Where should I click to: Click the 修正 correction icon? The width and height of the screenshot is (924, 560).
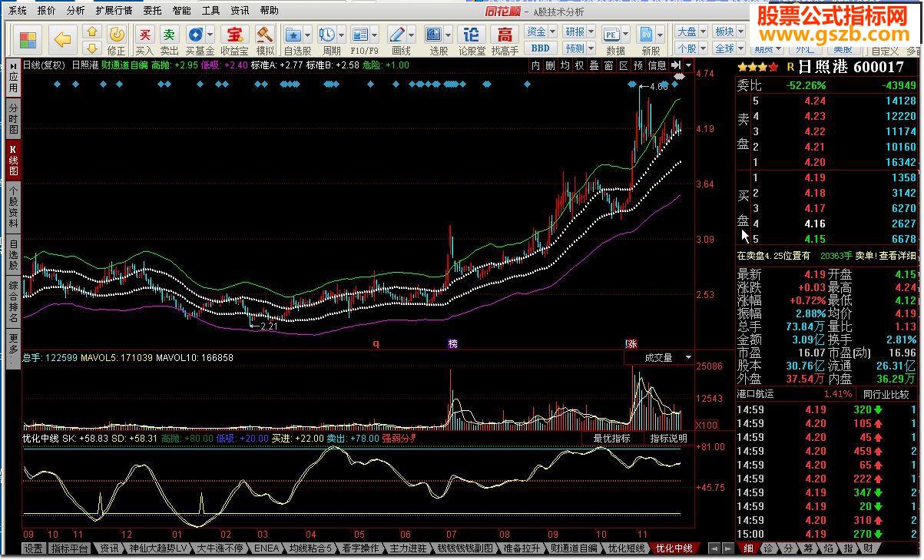(x=116, y=40)
